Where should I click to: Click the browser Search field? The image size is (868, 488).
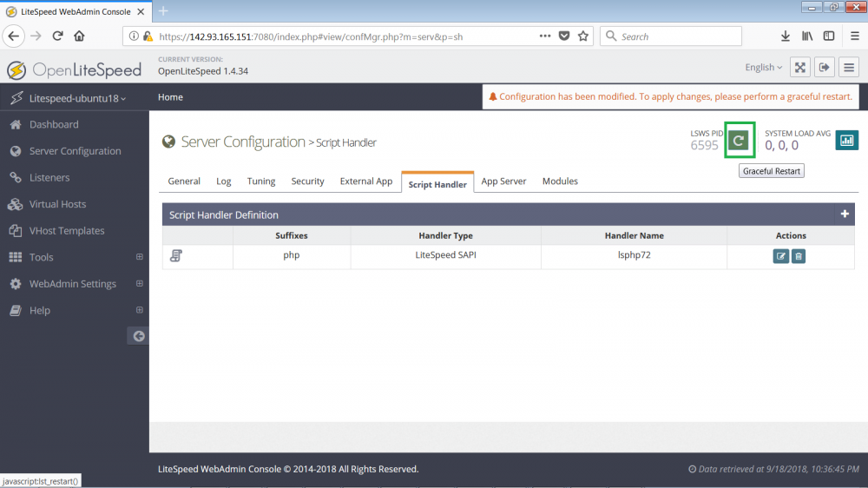click(670, 36)
